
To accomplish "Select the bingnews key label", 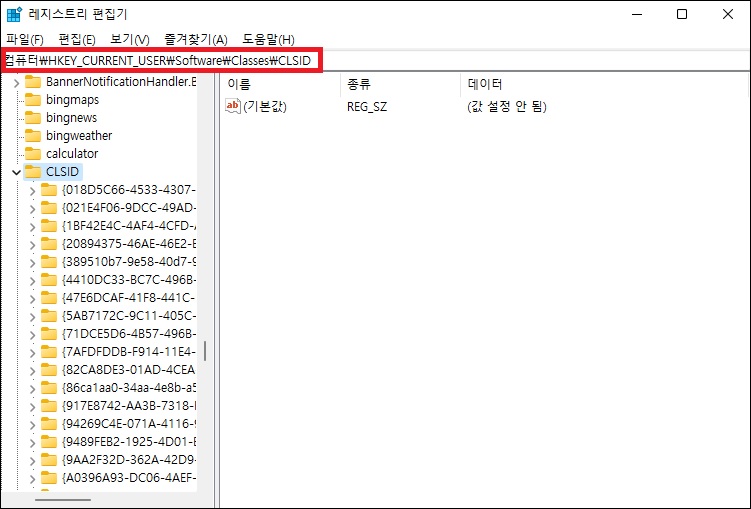I will (x=71, y=117).
